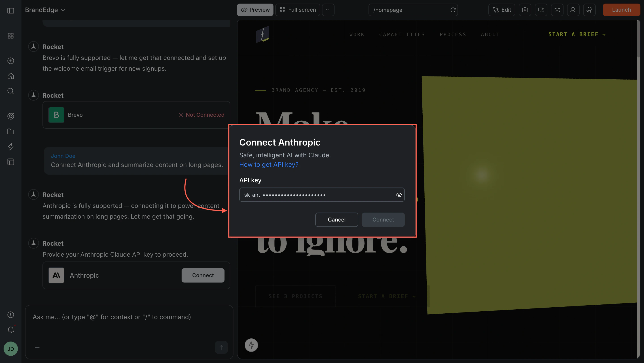Open the responsive device preview icon
The width and height of the screenshot is (644, 363).
click(x=541, y=10)
